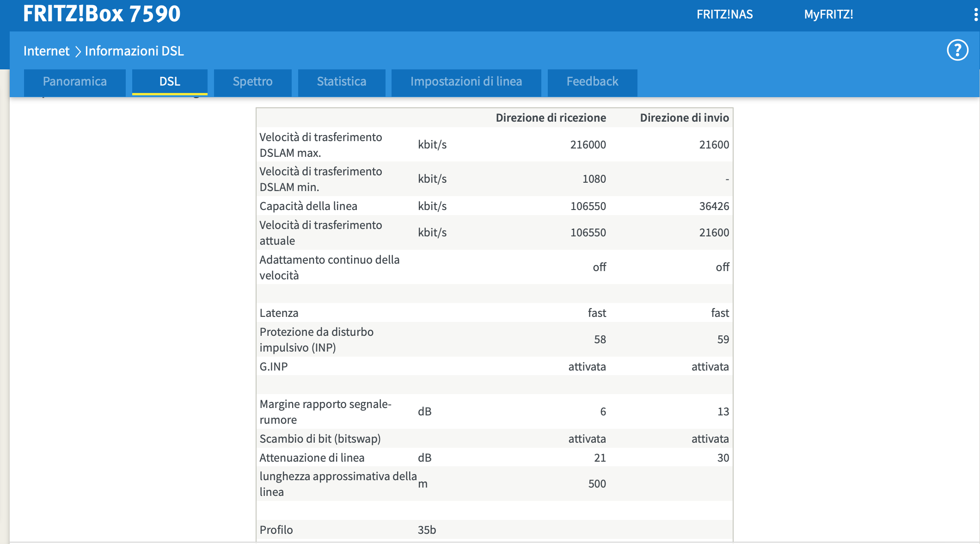Screen dimensions: 980x544
Task: Go to the Statistica tab
Action: click(341, 82)
